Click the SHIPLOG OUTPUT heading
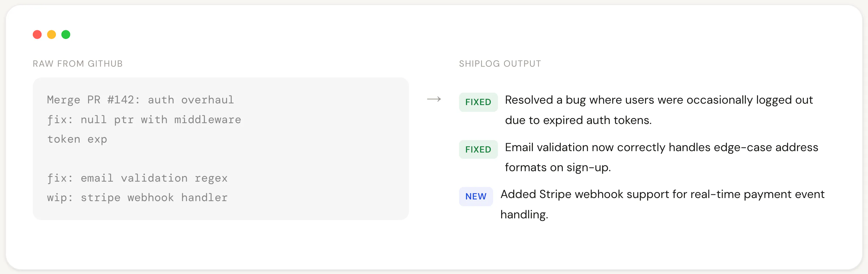868x274 pixels. point(500,64)
